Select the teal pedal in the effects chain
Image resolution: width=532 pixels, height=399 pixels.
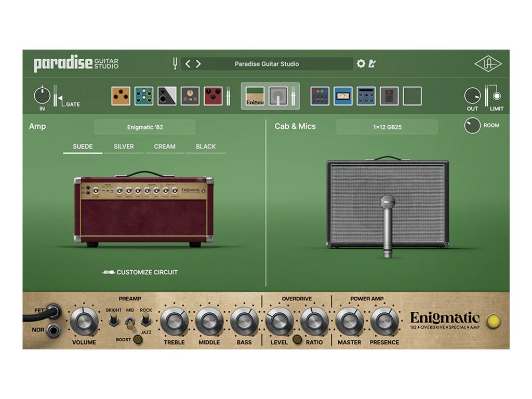point(144,96)
